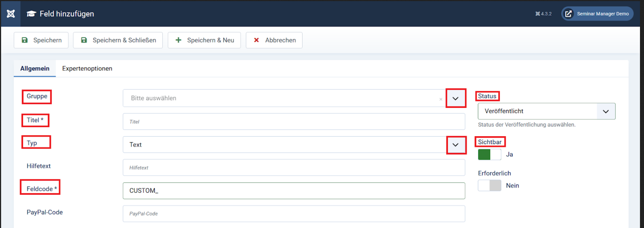
Task: Click the Abbrechen button
Action: 274,40
